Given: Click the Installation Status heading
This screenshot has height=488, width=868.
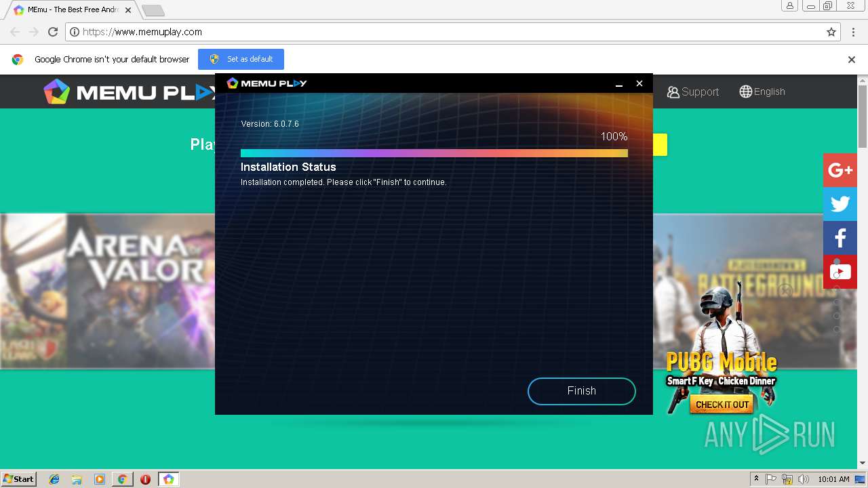Looking at the screenshot, I should click(x=288, y=167).
